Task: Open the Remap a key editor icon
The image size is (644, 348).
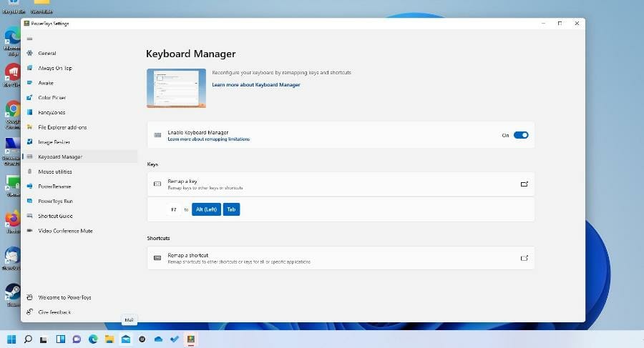Action: point(524,184)
